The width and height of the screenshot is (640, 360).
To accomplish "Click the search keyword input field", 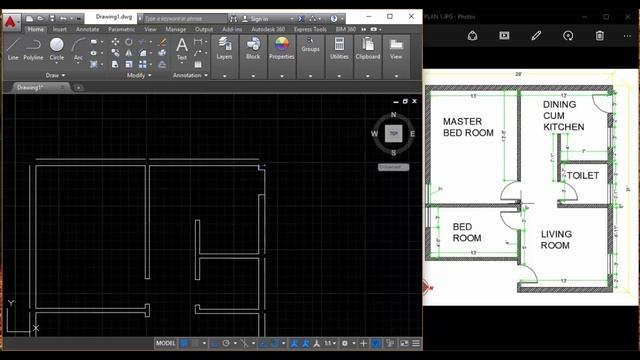I will click(184, 19).
